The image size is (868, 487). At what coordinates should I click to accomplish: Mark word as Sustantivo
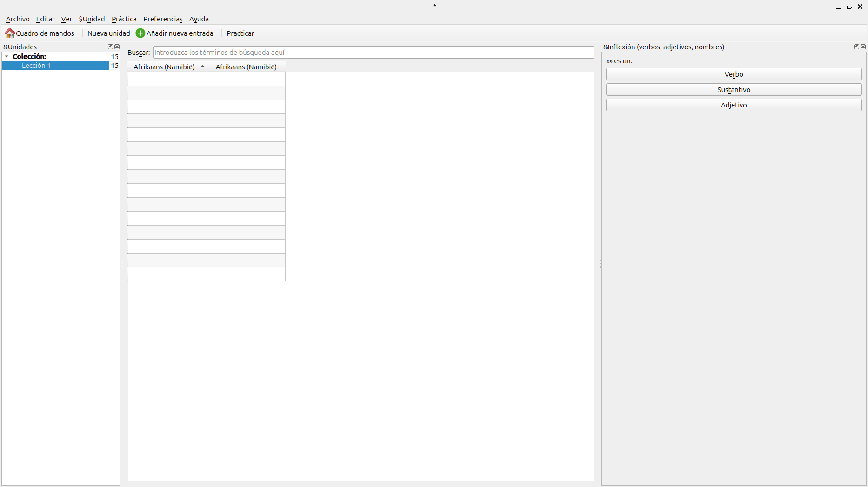734,90
